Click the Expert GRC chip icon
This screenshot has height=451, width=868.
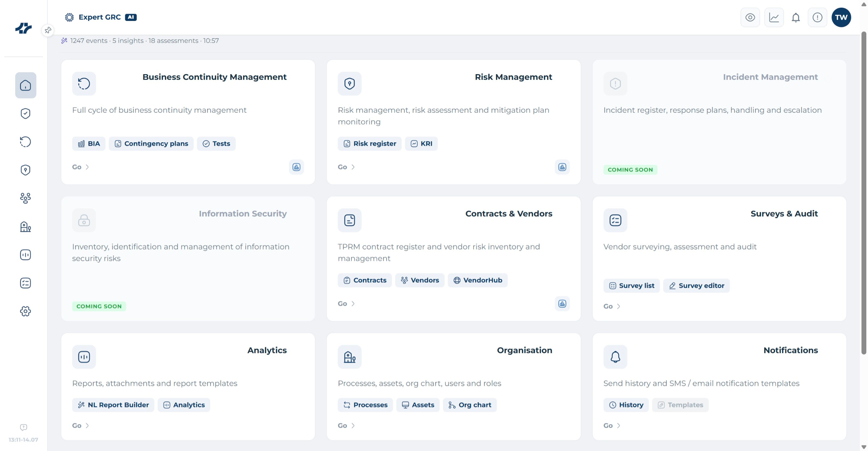pos(69,18)
